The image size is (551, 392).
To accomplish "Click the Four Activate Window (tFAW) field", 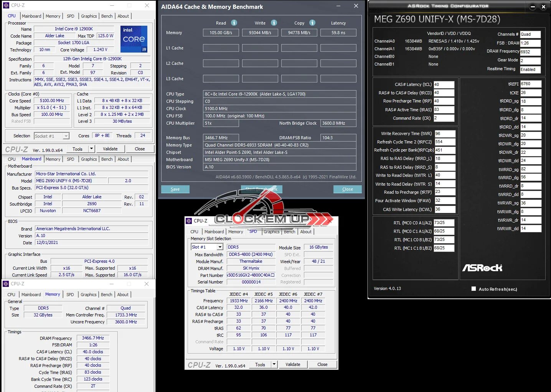I will [445, 201].
